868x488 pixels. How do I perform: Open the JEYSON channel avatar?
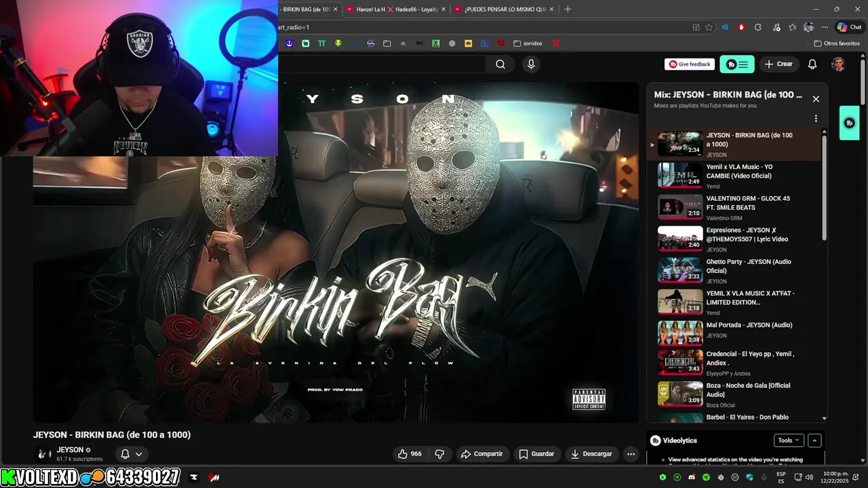point(44,454)
